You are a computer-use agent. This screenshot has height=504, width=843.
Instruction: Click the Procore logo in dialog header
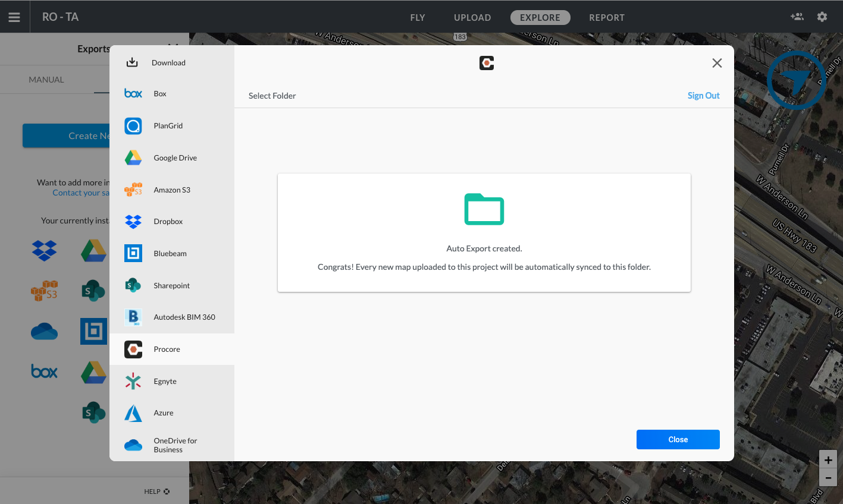[x=487, y=63]
